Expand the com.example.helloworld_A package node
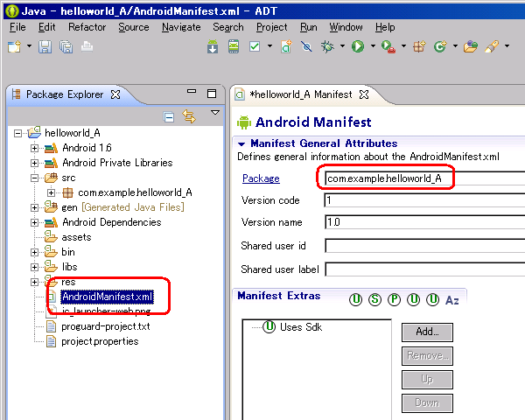The image size is (525, 420). pos(51,192)
